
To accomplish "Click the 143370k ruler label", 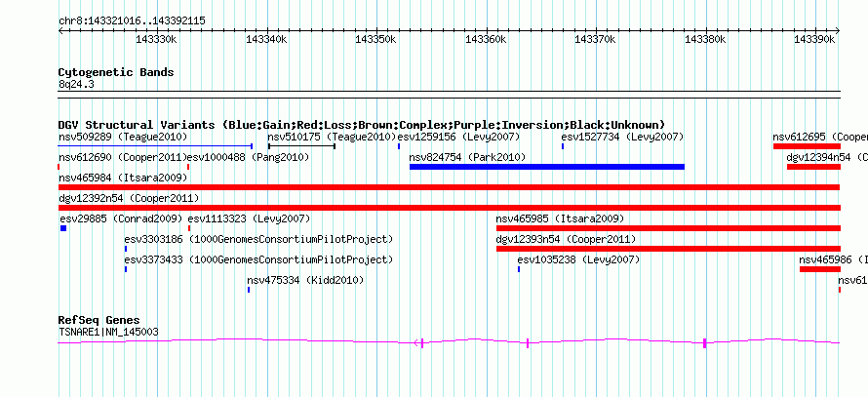I will pyautogui.click(x=596, y=40).
